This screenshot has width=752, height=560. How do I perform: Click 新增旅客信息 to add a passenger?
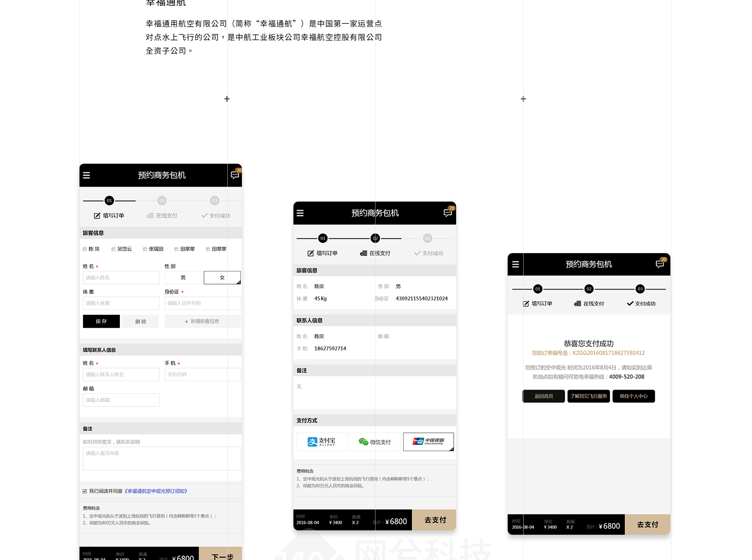[x=202, y=322]
